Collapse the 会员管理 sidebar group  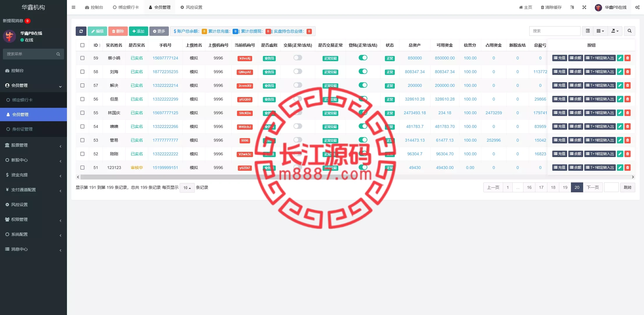coord(33,85)
